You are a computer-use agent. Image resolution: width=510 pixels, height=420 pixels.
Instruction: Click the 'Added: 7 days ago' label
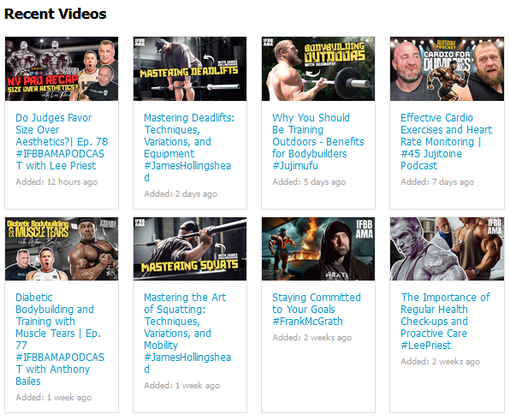(437, 181)
